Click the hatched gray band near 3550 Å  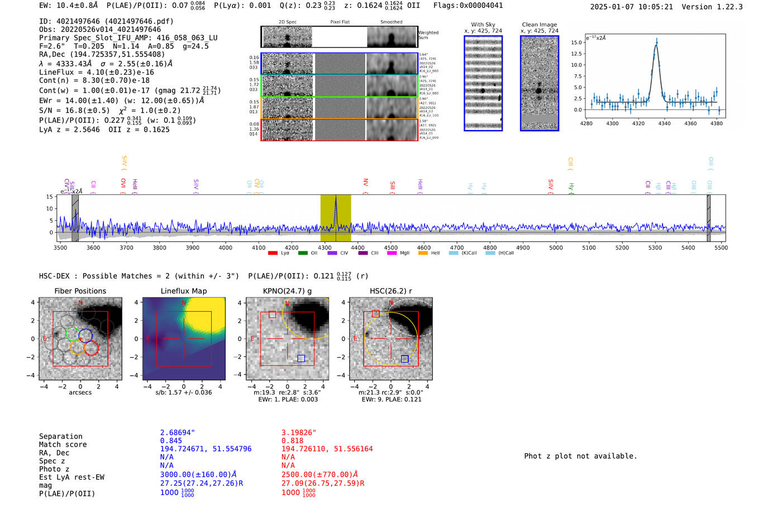click(75, 218)
